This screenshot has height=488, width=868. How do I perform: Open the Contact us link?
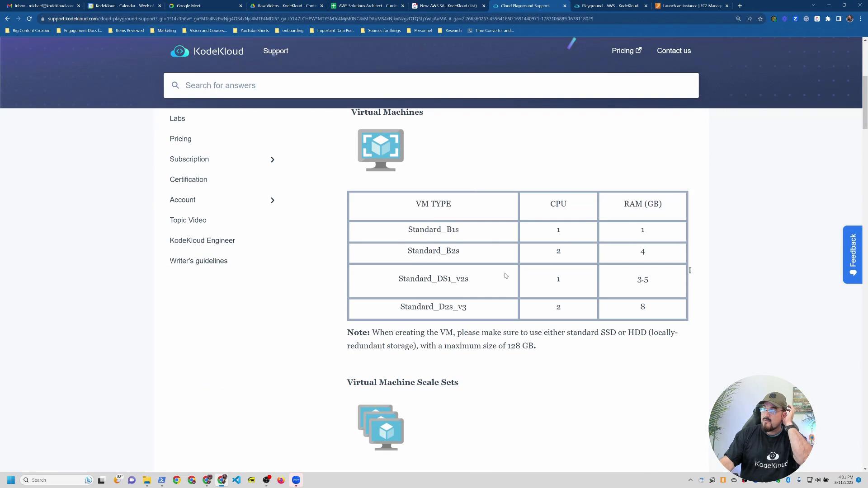[674, 51]
